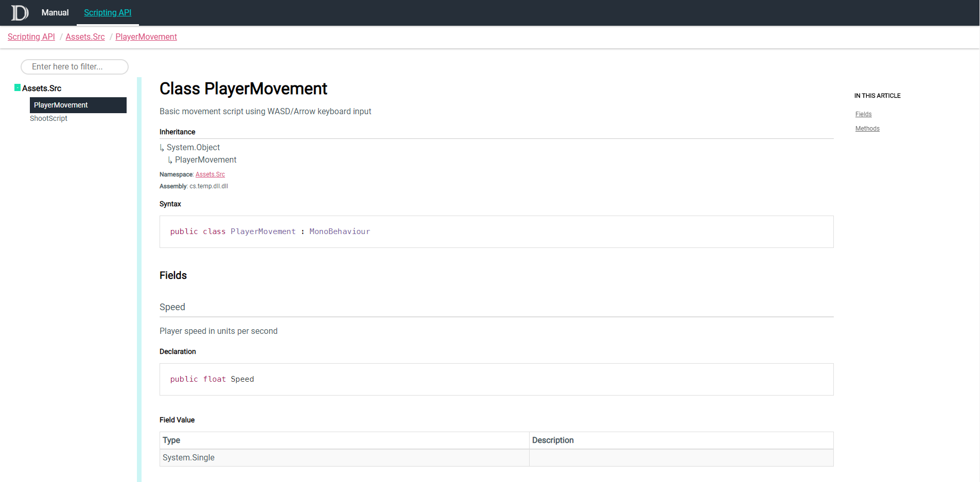This screenshot has height=482, width=980.
Task: Click 'cs.temp.dll.dll' assembly text
Action: [x=208, y=186]
